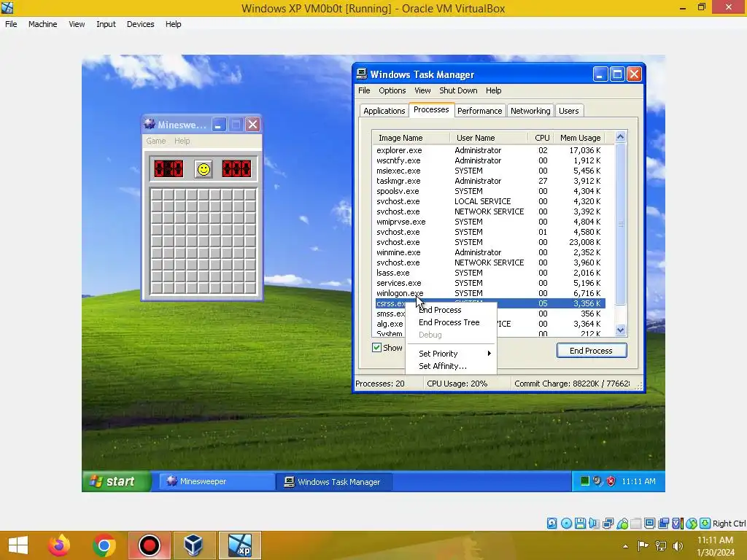The height and width of the screenshot is (560, 747).
Task: Select lsass.exe process row
Action: (x=490, y=273)
